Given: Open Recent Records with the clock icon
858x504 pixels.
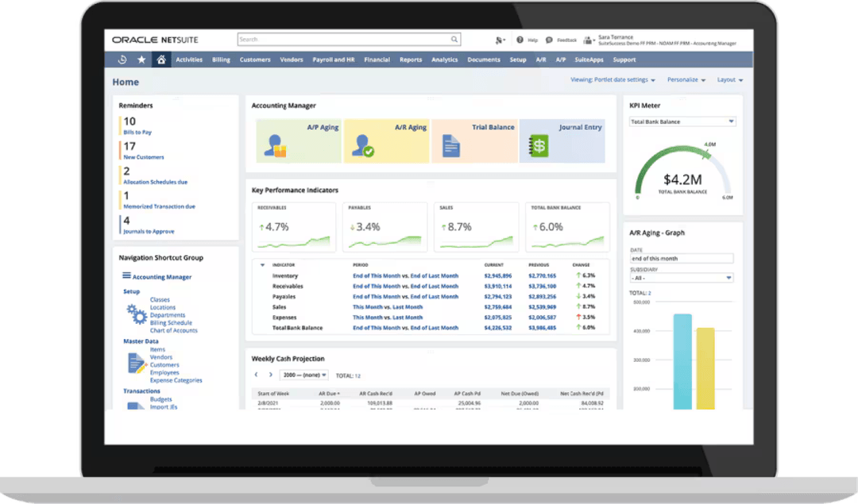Looking at the screenshot, I should click(x=122, y=59).
